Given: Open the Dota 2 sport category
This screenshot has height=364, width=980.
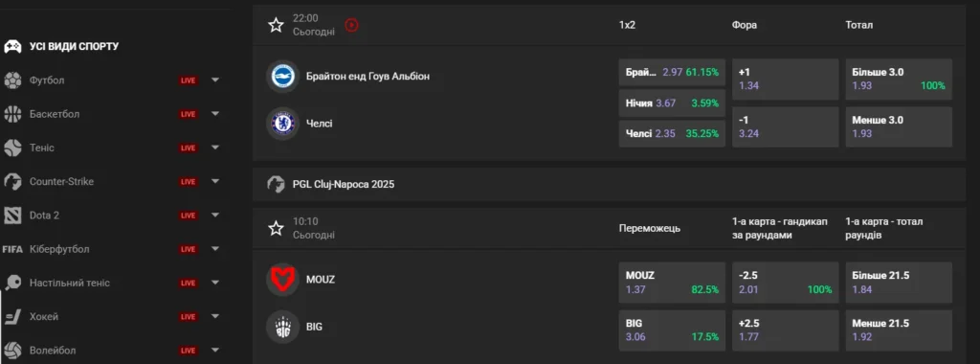Looking at the screenshot, I should click(x=44, y=216).
